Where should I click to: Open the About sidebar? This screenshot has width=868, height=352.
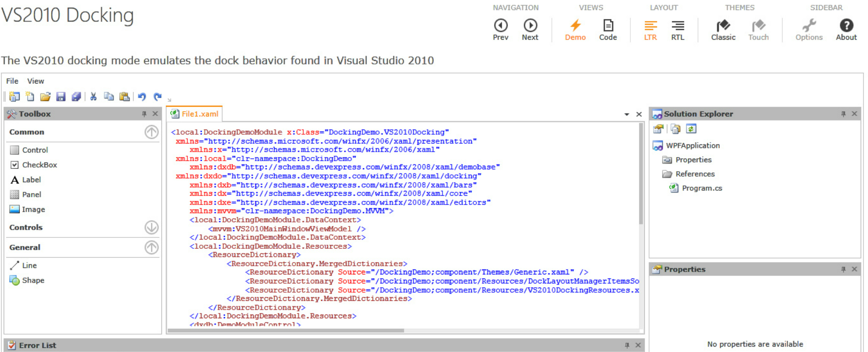846,30
